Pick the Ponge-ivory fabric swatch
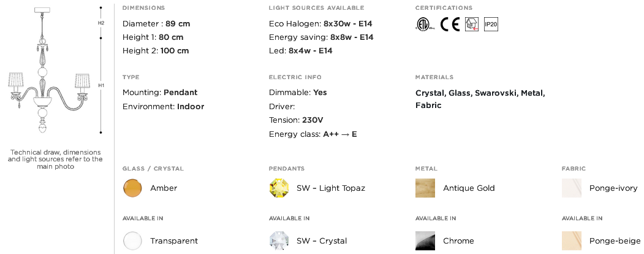Viewport: 644px width, 254px height. [572, 188]
